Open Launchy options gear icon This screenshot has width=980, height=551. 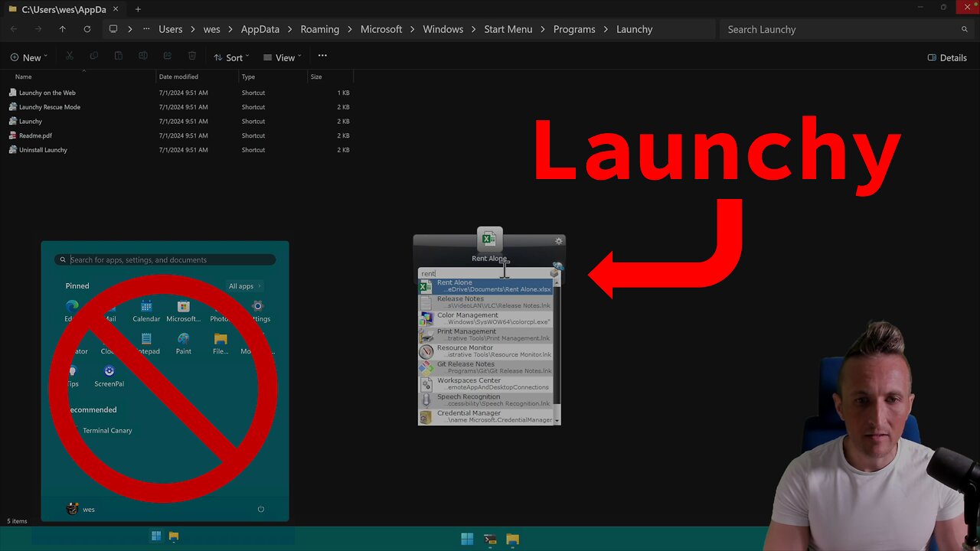coord(559,241)
